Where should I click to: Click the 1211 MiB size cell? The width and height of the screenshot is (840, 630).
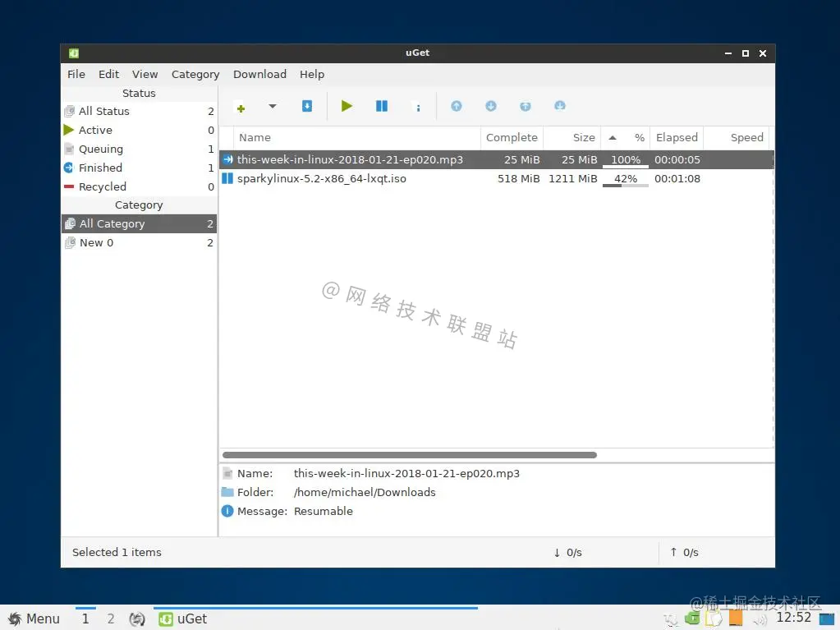pyautogui.click(x=572, y=179)
